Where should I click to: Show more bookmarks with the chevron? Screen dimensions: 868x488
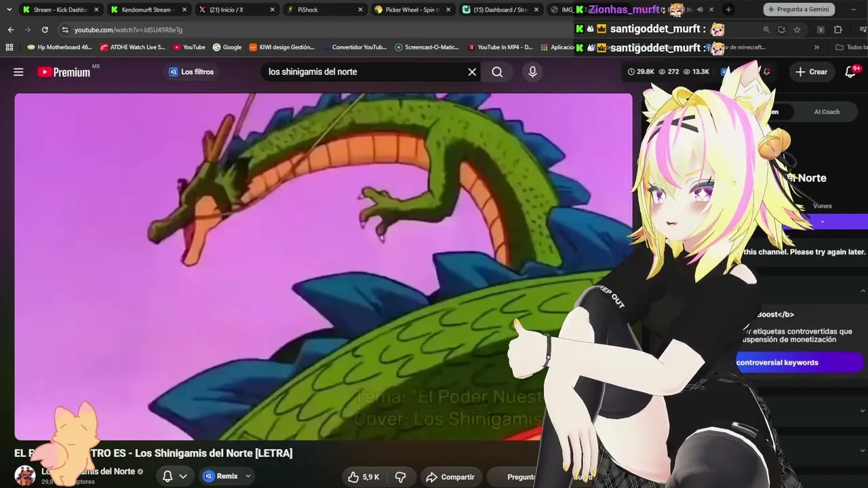point(816,47)
